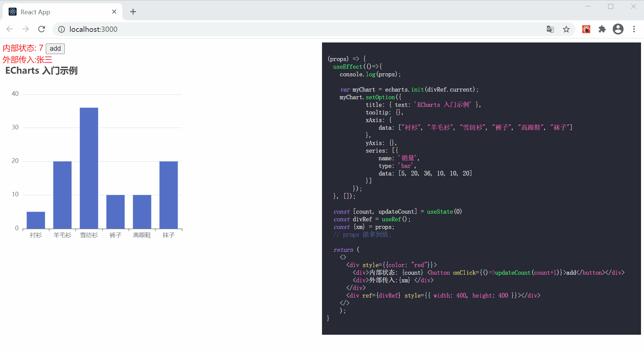
Task: Click the 雪纺衫 bar in the chart
Action: point(89,168)
